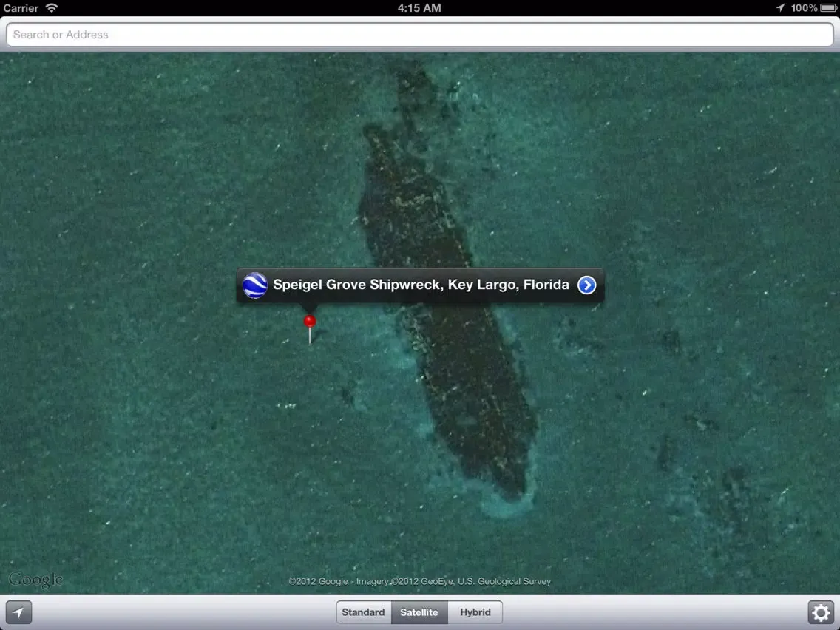840x630 pixels.
Task: Tap the Search or Address field
Action: [x=419, y=35]
